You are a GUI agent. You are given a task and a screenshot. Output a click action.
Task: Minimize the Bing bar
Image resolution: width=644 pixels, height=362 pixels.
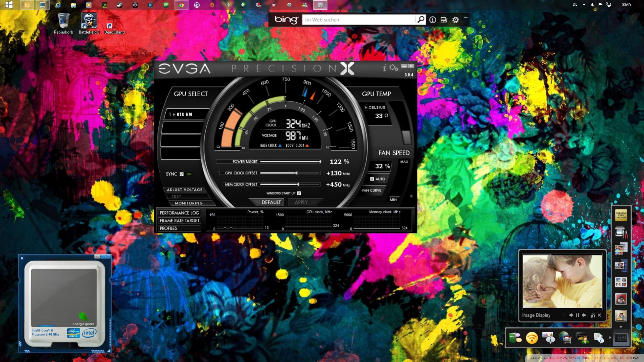click(466, 18)
